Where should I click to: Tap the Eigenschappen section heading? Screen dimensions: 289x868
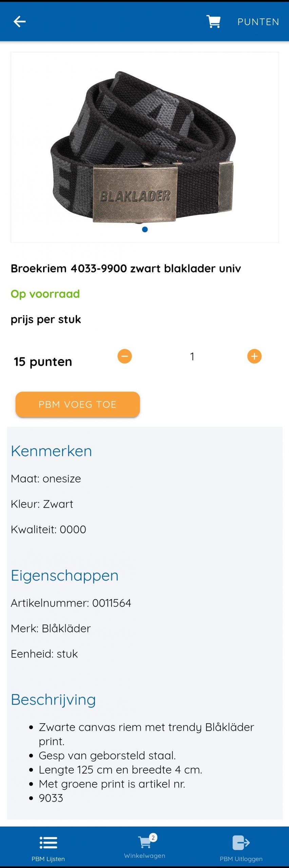(x=65, y=576)
